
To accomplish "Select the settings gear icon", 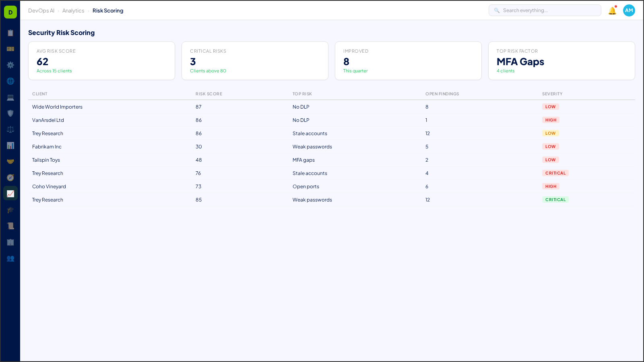I will 10,65.
